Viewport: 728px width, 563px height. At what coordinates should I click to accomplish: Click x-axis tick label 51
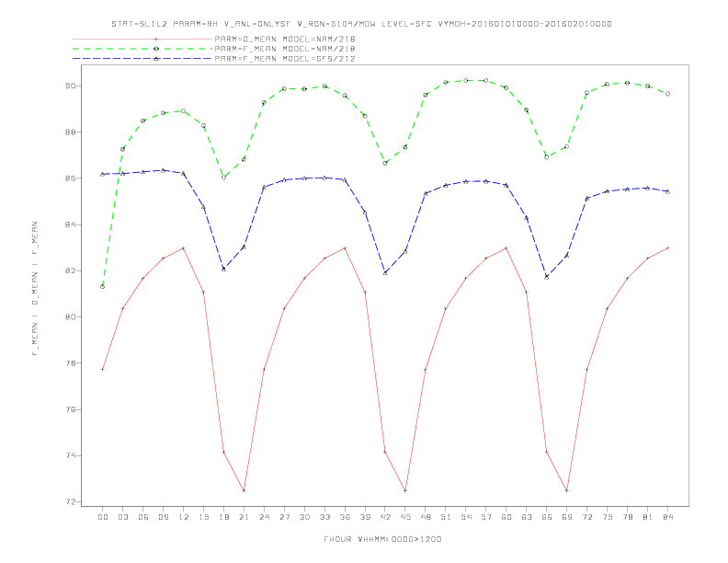(446, 517)
